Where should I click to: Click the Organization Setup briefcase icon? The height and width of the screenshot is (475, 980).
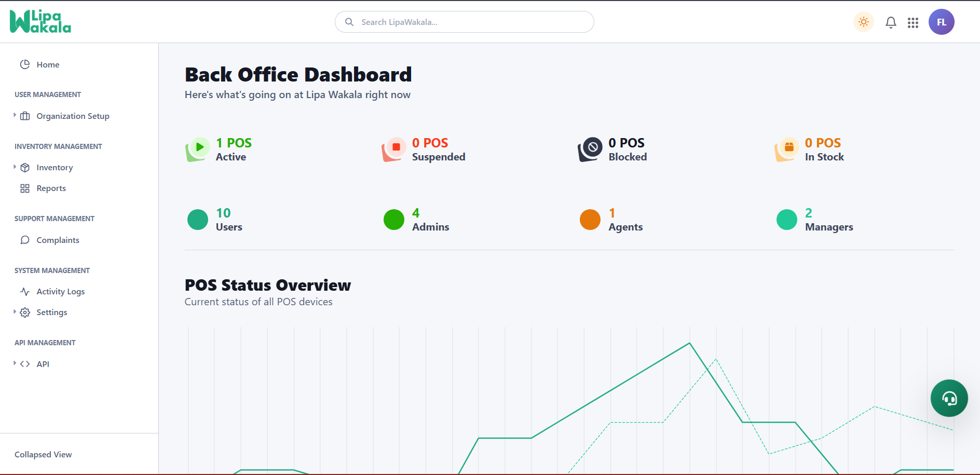pyautogui.click(x=25, y=116)
